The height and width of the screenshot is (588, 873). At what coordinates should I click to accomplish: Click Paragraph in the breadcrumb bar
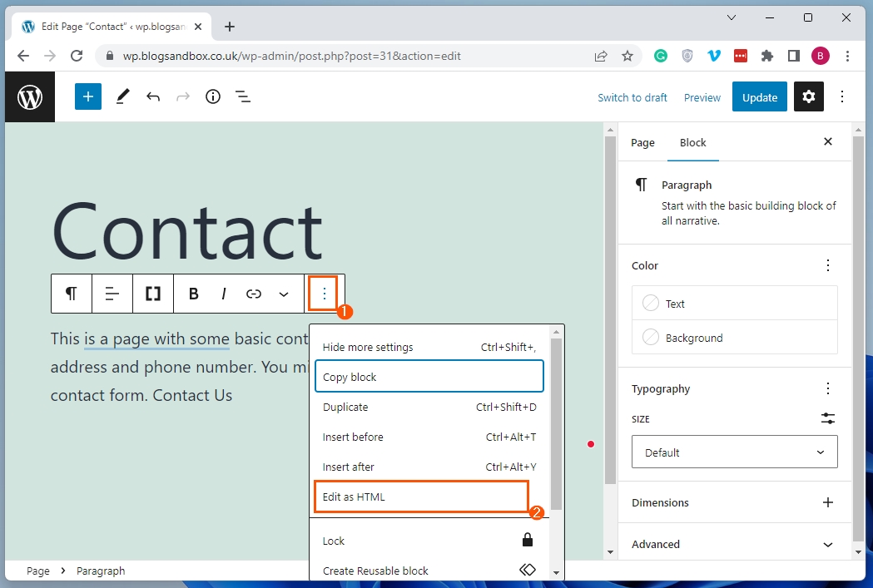click(101, 571)
